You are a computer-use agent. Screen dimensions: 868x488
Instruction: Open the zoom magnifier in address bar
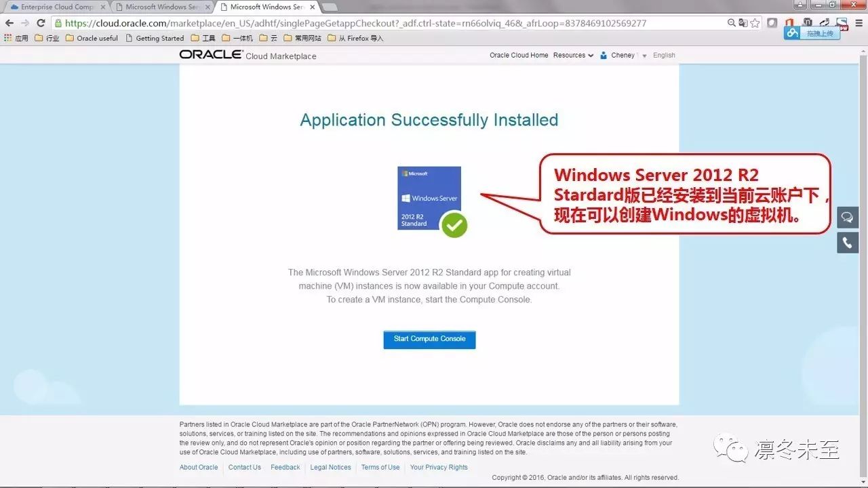(732, 23)
